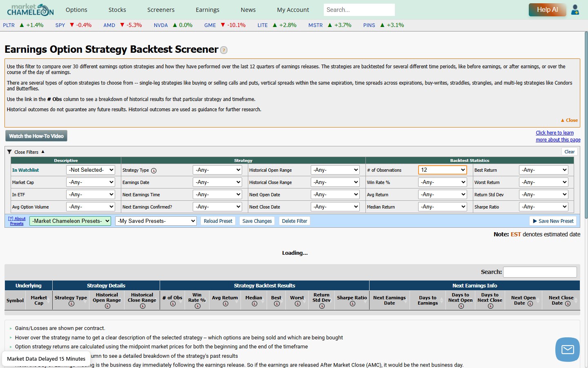Open the Sharpe Ratio filter dropdown
588x368 pixels.
point(543,207)
